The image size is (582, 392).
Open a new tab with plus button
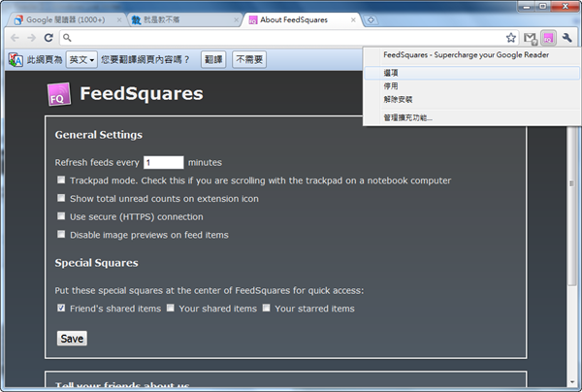click(371, 20)
